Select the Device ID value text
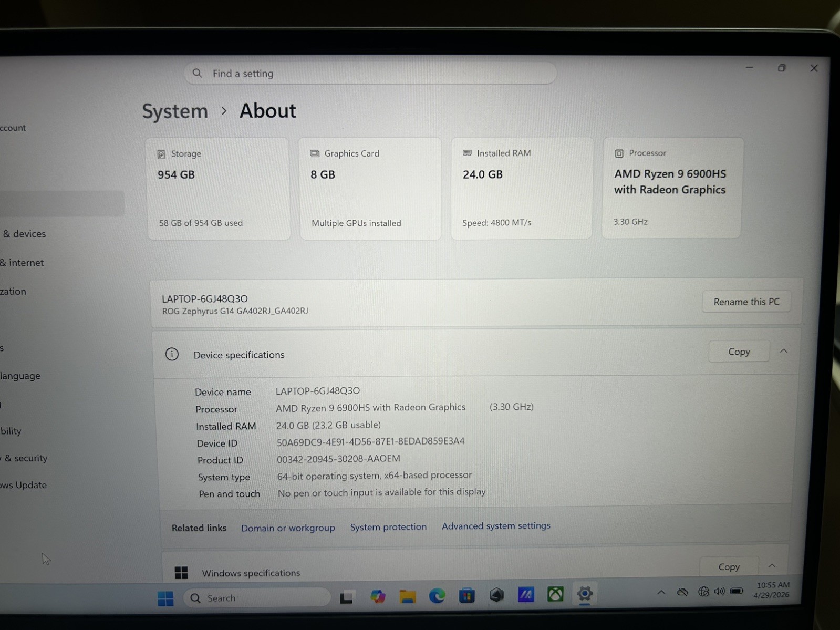This screenshot has width=840, height=630. coord(370,441)
